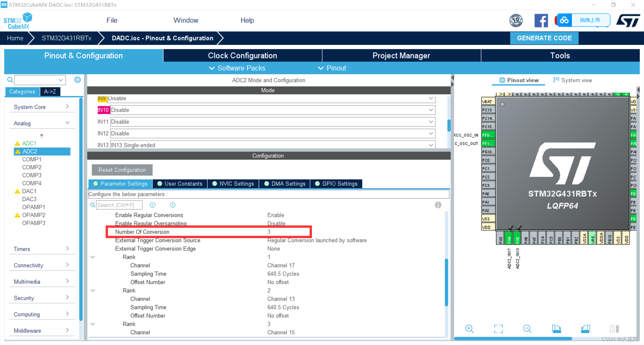This screenshot has width=644, height=345.
Task: Click the parameter info icon
Action: click(438, 205)
